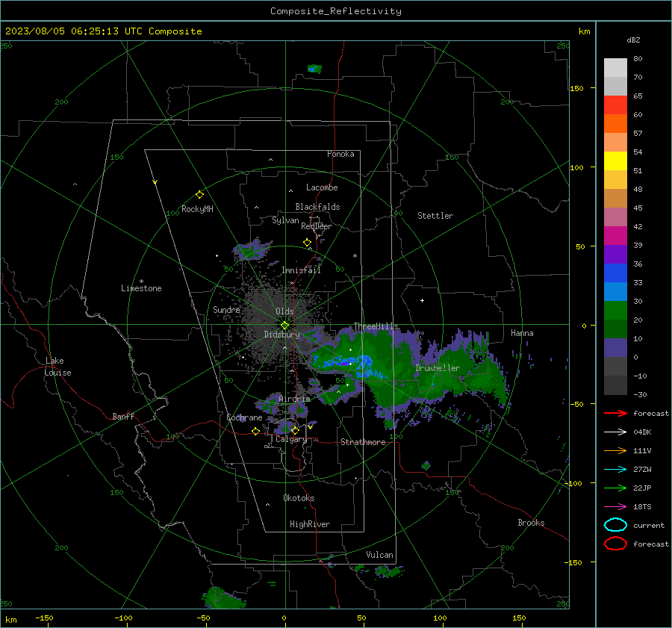Click the Limestone label
672x628 pixels.
[141, 288]
